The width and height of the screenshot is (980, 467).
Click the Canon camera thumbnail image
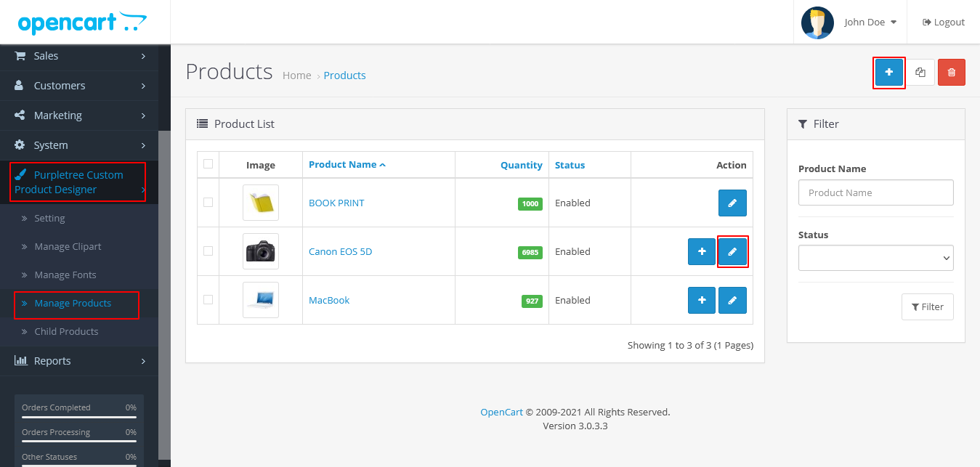coord(261,251)
